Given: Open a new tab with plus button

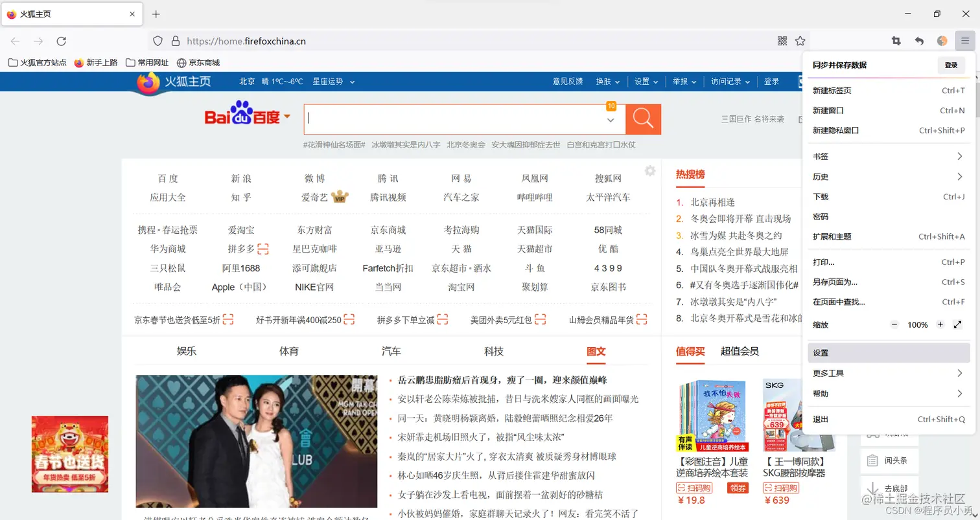Looking at the screenshot, I should [156, 14].
